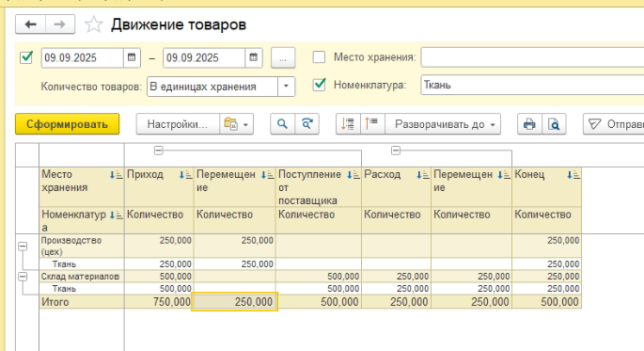This screenshot has width=644, height=351.
Task: Open calendar for the end date
Action: pos(254,57)
